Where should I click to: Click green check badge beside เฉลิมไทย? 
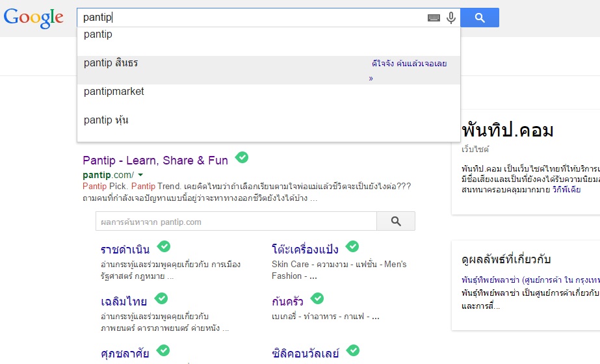[161, 298]
